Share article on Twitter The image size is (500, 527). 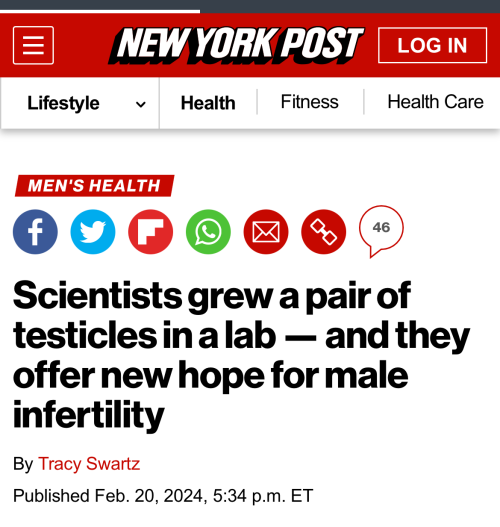(93, 232)
